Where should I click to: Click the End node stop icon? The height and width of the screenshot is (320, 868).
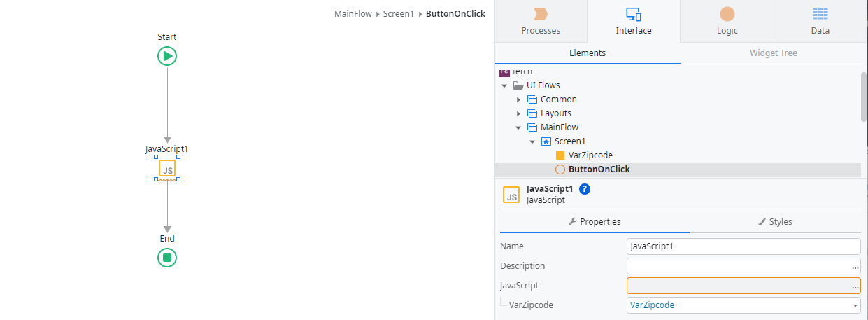pyautogui.click(x=167, y=258)
